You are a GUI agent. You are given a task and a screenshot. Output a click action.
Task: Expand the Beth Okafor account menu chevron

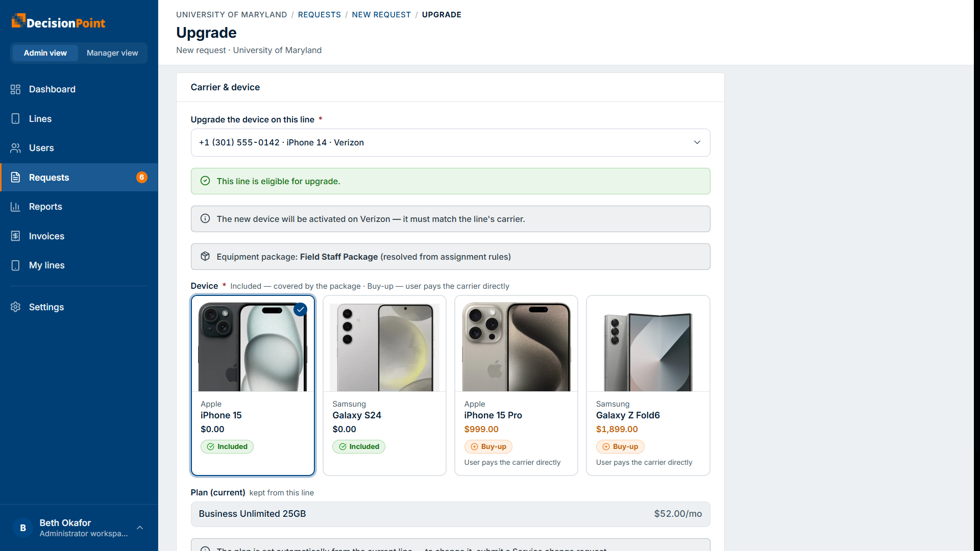pyautogui.click(x=140, y=528)
